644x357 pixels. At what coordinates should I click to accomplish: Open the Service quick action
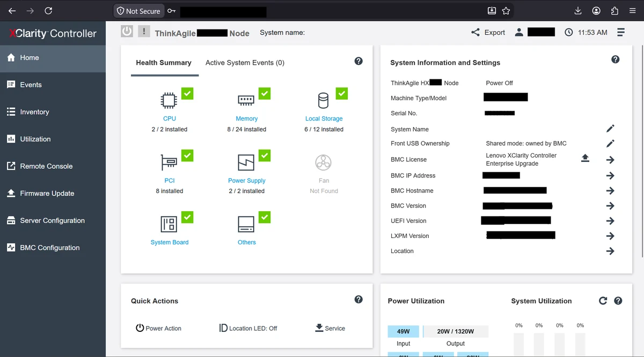330,328
